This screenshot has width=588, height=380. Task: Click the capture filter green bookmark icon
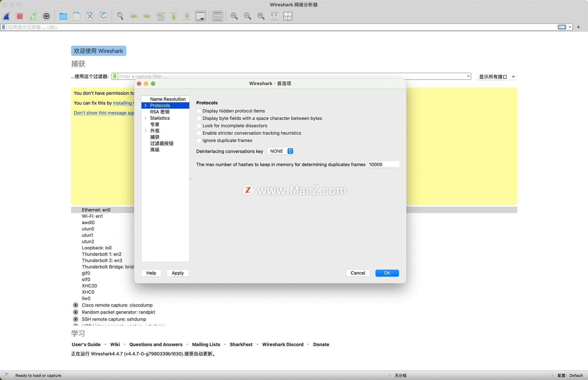115,76
